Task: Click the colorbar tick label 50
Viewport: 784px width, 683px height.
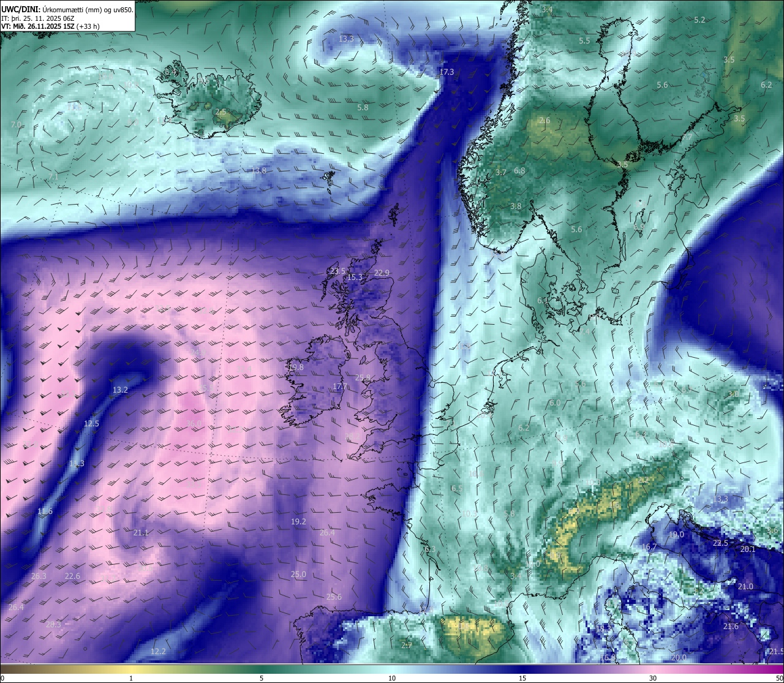Action: 779,678
